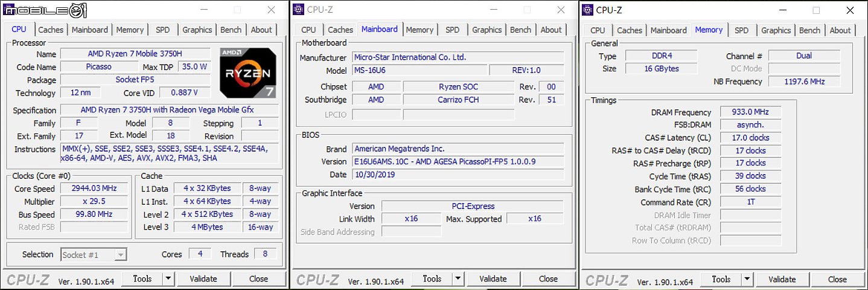Select Caches tab in the Mainboard window
The width and height of the screenshot is (868, 290).
(340, 30)
